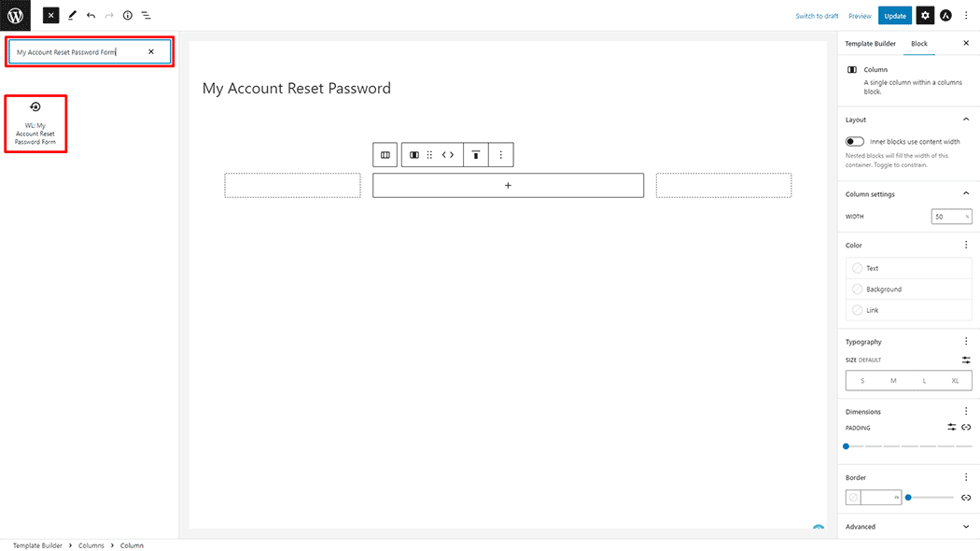Open block options three-dot menu
Screen dimensions: 980x551
click(500, 155)
